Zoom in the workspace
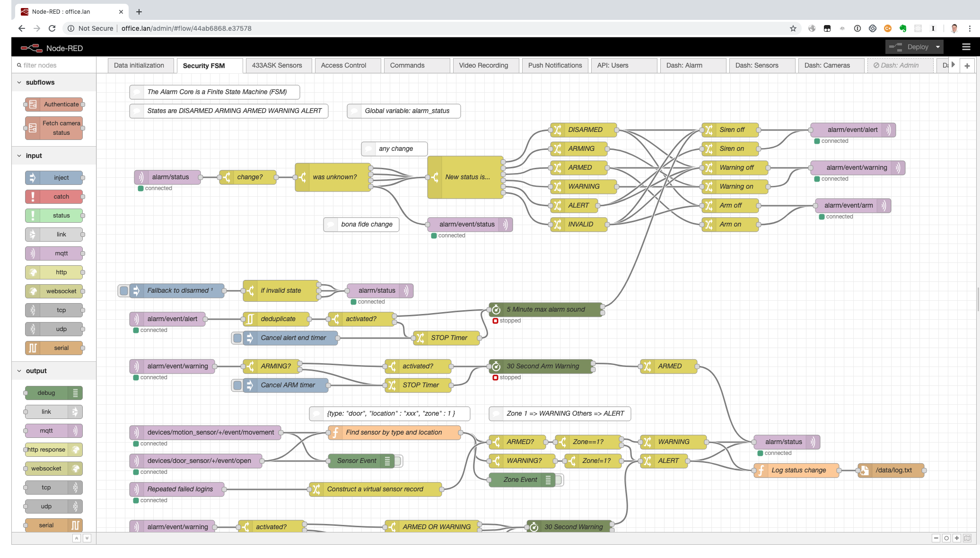The height and width of the screenshot is (558, 980). (x=957, y=538)
